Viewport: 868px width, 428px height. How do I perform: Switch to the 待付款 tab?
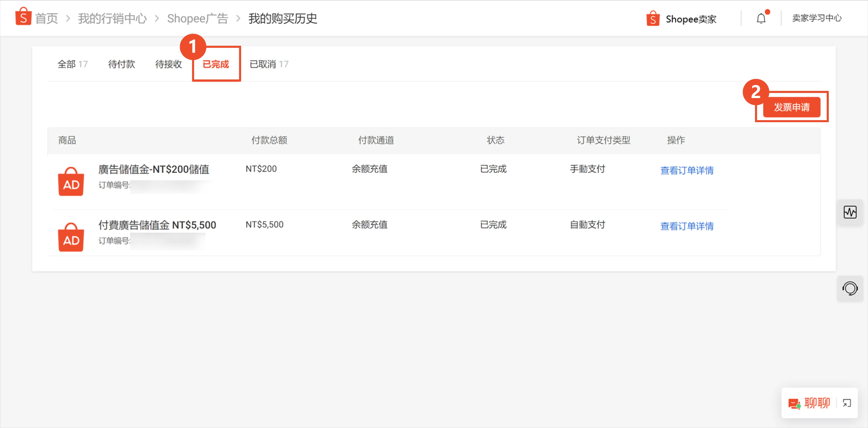click(121, 64)
